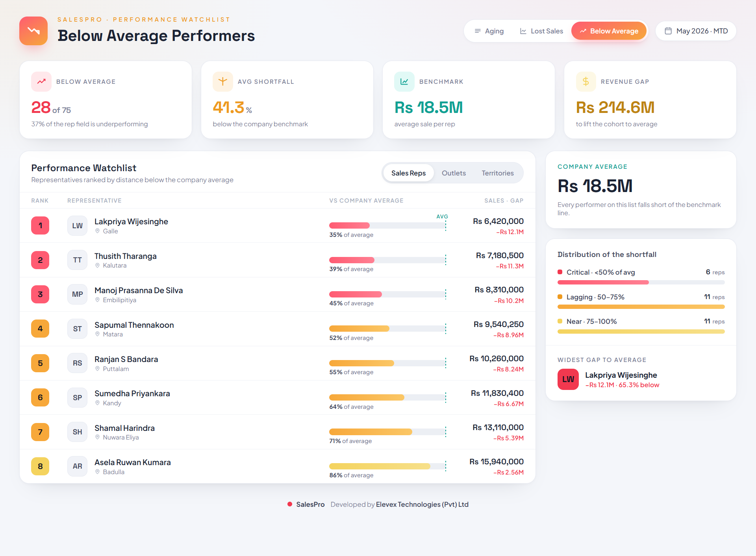Click the SP avatar for Sumedha Priyankara
756x556 pixels.
pos(77,398)
